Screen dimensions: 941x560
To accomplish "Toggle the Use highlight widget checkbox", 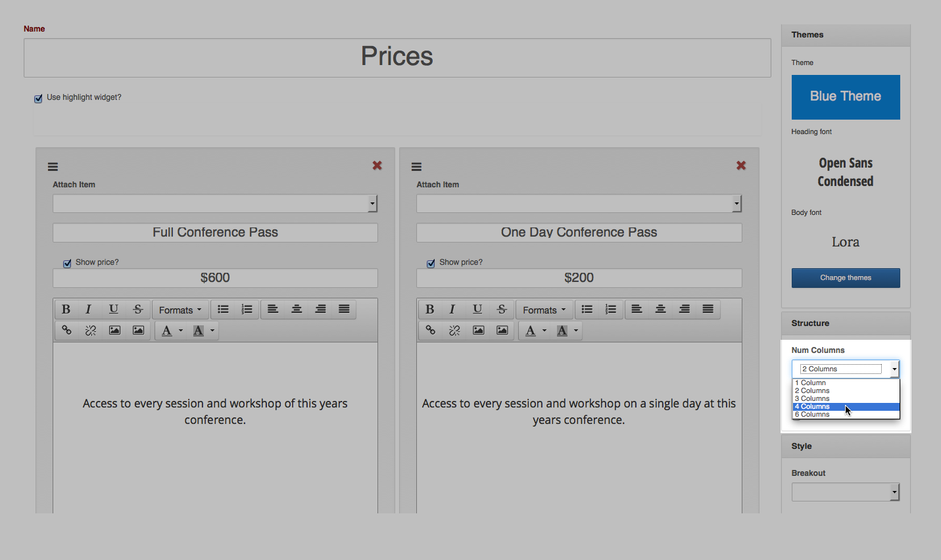I will pos(38,99).
